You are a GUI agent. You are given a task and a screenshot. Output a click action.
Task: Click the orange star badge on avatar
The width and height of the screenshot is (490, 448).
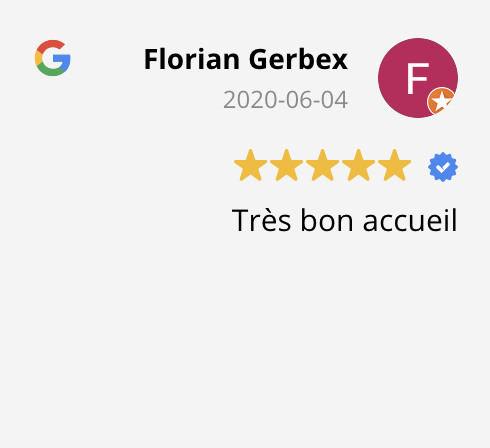(441, 101)
